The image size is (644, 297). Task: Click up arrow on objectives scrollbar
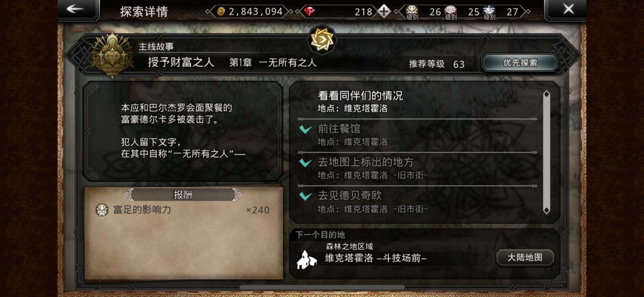[x=547, y=94]
